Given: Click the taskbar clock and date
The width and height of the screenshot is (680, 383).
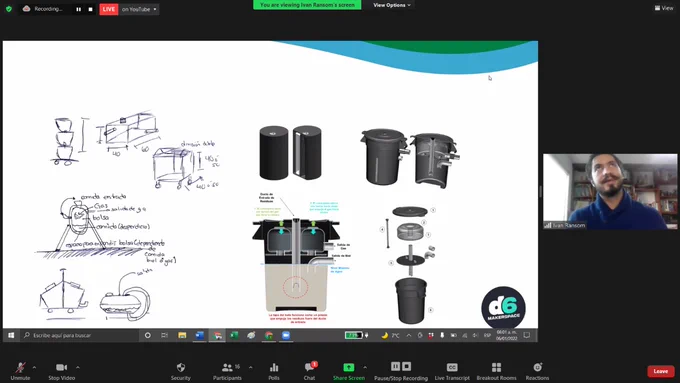Looking at the screenshot, I should click(507, 335).
